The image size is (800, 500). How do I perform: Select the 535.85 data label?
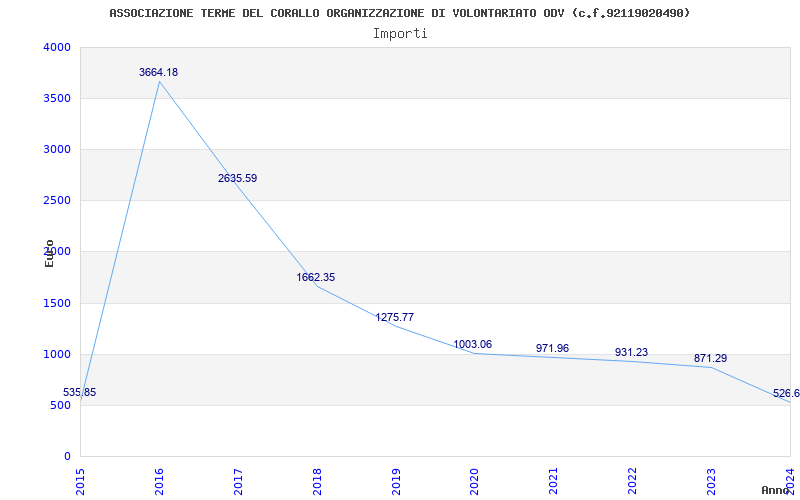pyautogui.click(x=80, y=393)
